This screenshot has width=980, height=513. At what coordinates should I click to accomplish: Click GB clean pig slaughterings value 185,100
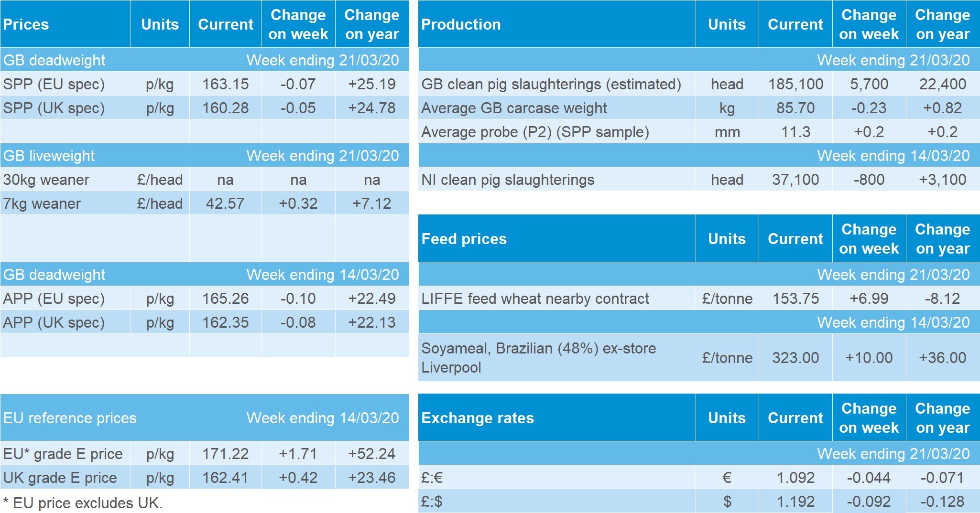point(795,84)
